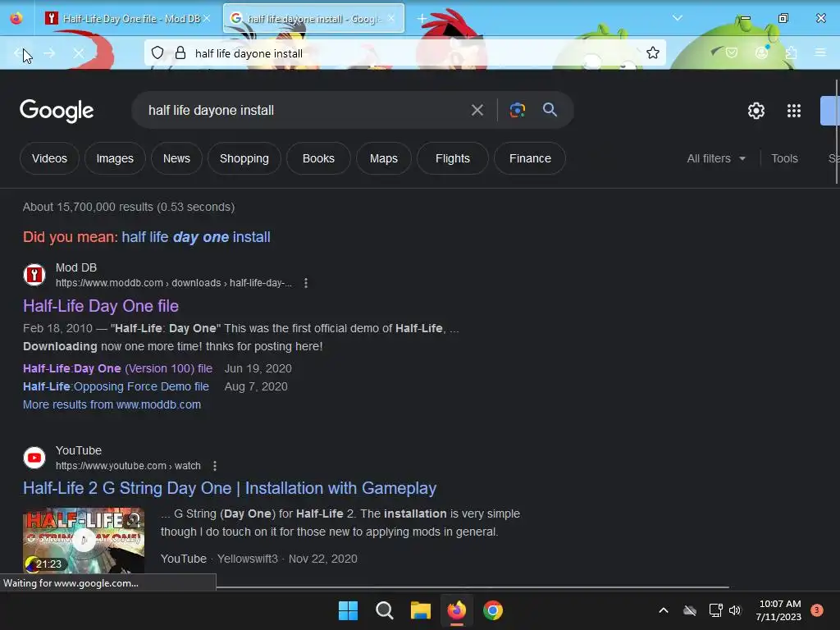Screen dimensions: 840x630
Task: Bookmark this page with star icon
Action: click(652, 52)
